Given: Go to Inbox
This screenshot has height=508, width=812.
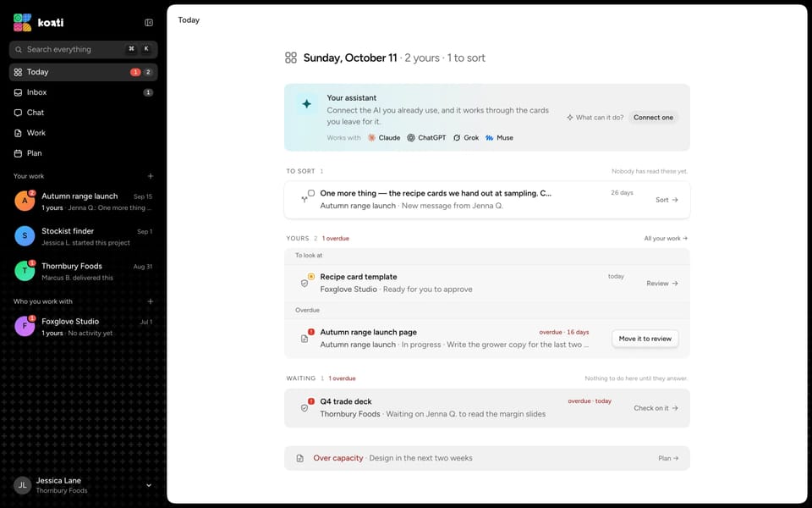Looking at the screenshot, I should 84,92.
